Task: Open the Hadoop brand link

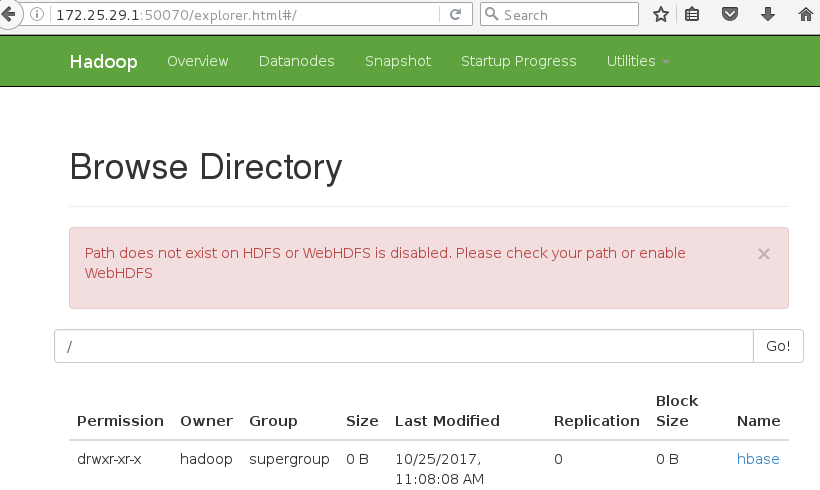Action: 104,62
